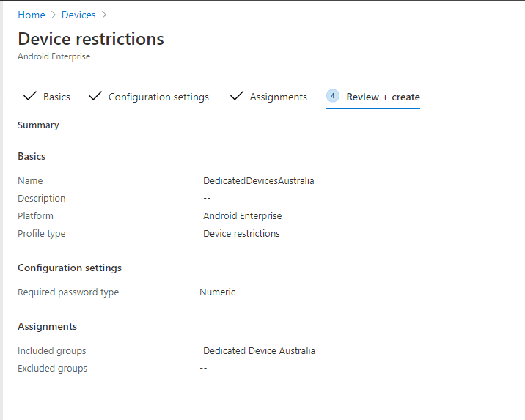The width and height of the screenshot is (525, 420).
Task: Switch to the Basics tab
Action: [x=56, y=97]
